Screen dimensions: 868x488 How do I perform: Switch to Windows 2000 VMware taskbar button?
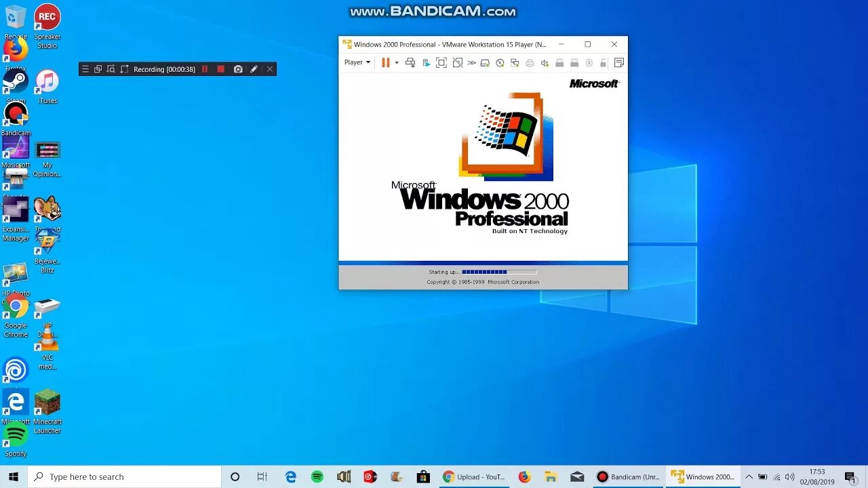click(x=703, y=476)
